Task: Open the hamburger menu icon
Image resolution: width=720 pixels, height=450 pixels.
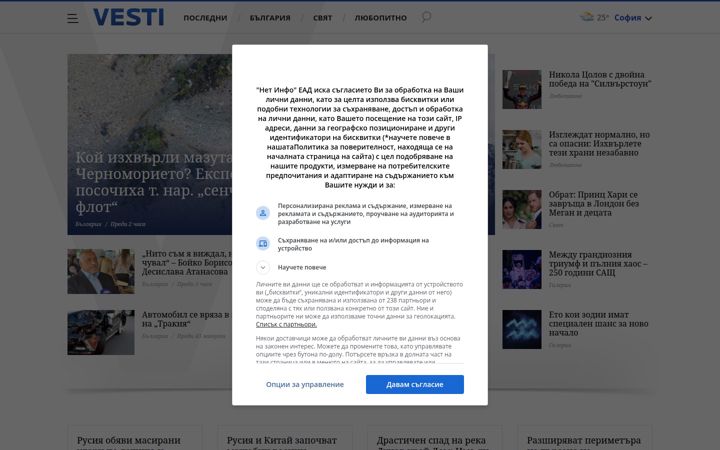Action: [73, 18]
